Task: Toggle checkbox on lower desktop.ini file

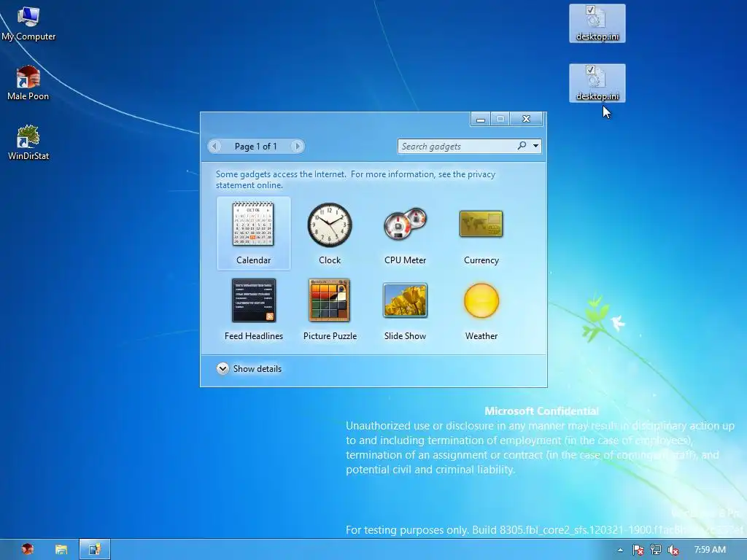Action: click(590, 69)
